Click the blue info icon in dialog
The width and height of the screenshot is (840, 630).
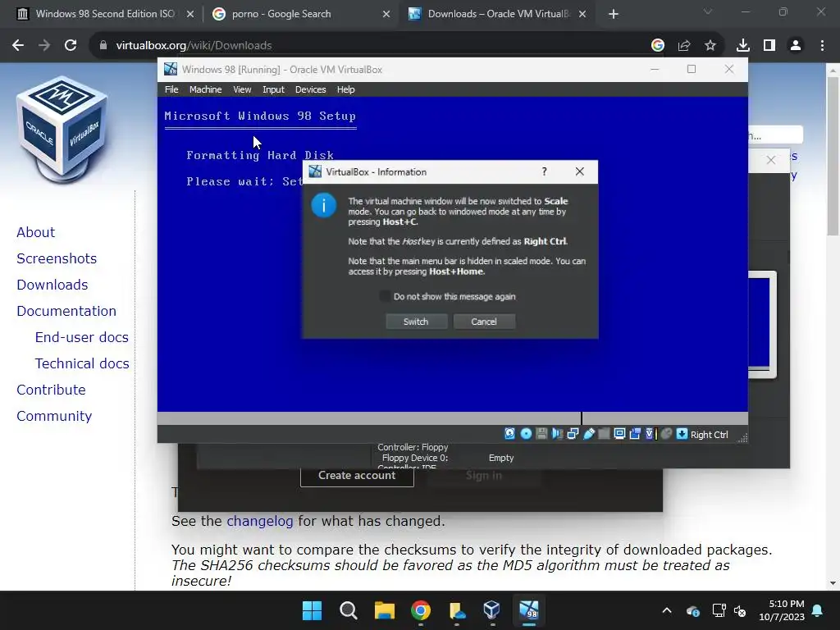(323, 205)
